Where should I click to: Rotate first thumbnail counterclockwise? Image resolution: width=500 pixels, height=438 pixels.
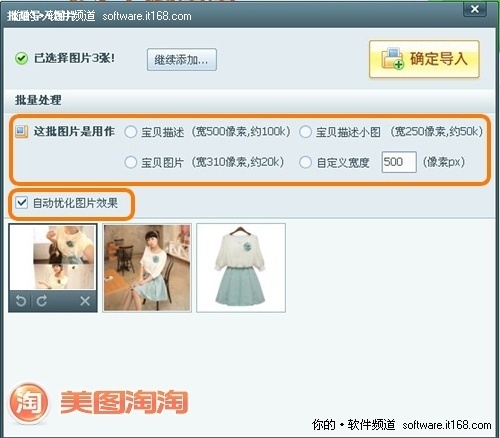[21, 301]
